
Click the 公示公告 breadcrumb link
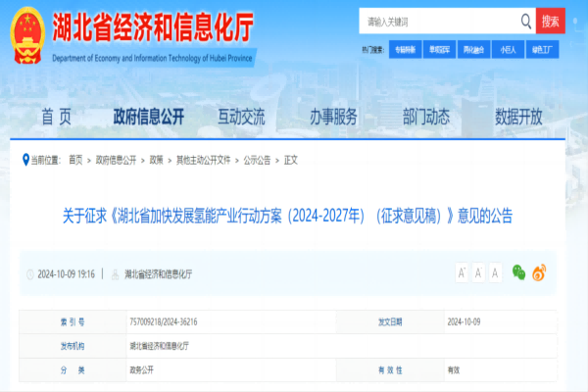256,160
